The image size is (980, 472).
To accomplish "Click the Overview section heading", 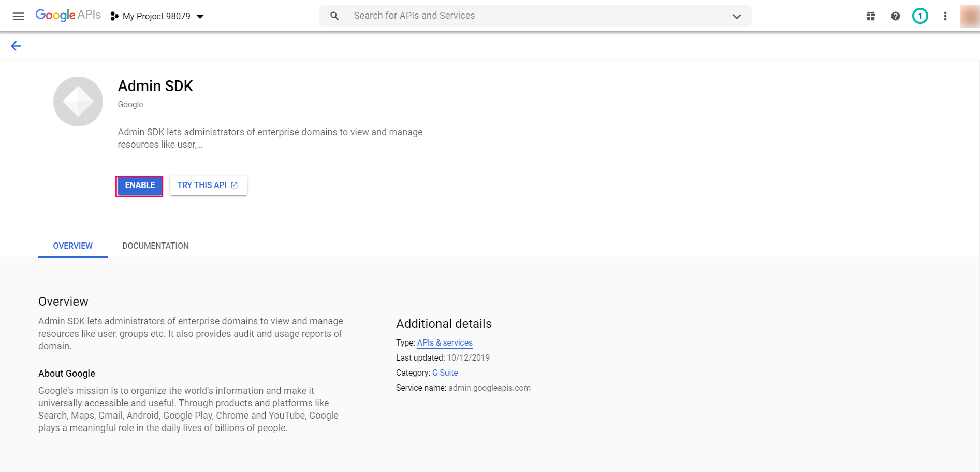I will point(63,302).
